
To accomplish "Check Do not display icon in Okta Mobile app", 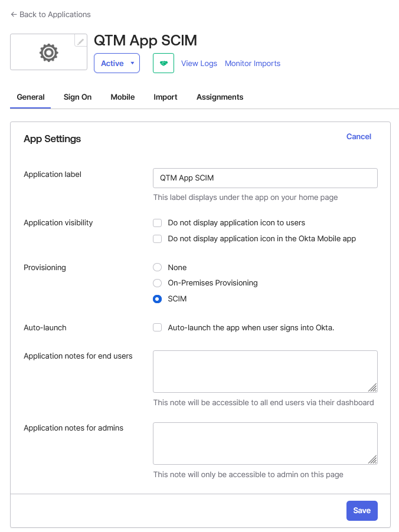I will (157, 239).
